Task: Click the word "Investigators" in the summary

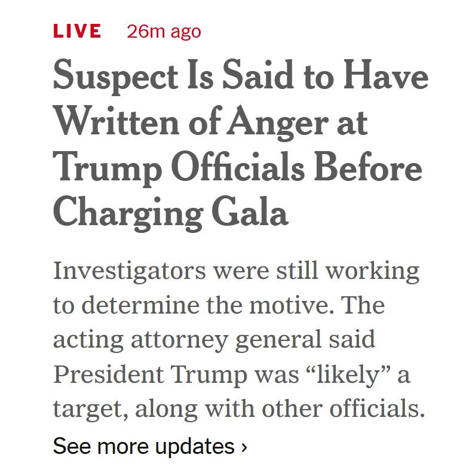Action: point(129,271)
